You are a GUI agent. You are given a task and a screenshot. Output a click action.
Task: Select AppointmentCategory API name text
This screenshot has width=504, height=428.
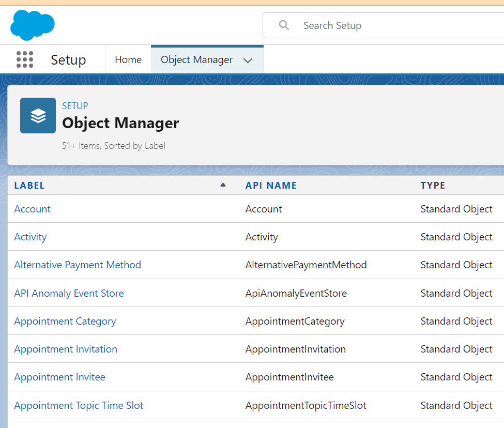[295, 321]
